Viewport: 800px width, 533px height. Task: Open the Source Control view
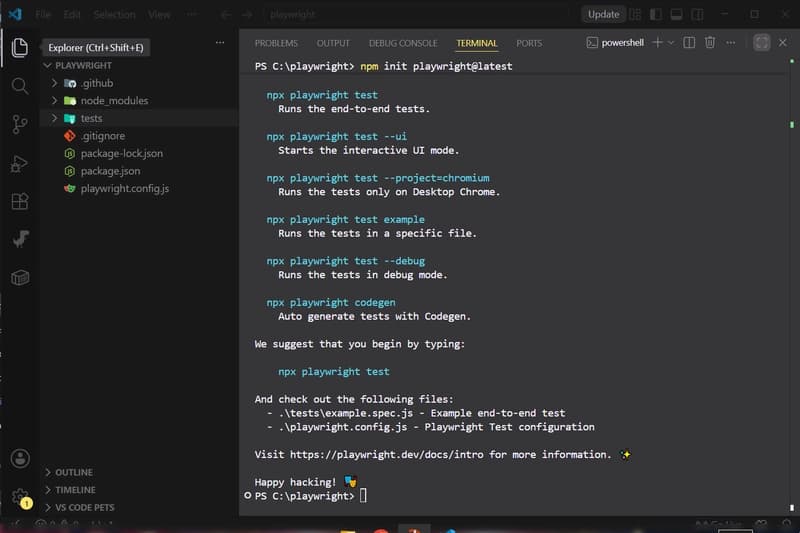tap(19, 124)
